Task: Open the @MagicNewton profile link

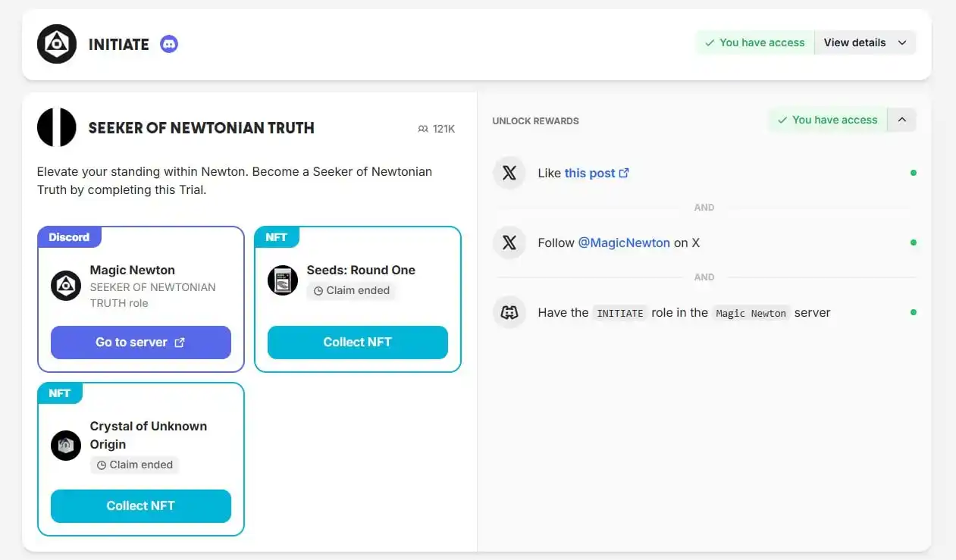Action: [x=624, y=242]
